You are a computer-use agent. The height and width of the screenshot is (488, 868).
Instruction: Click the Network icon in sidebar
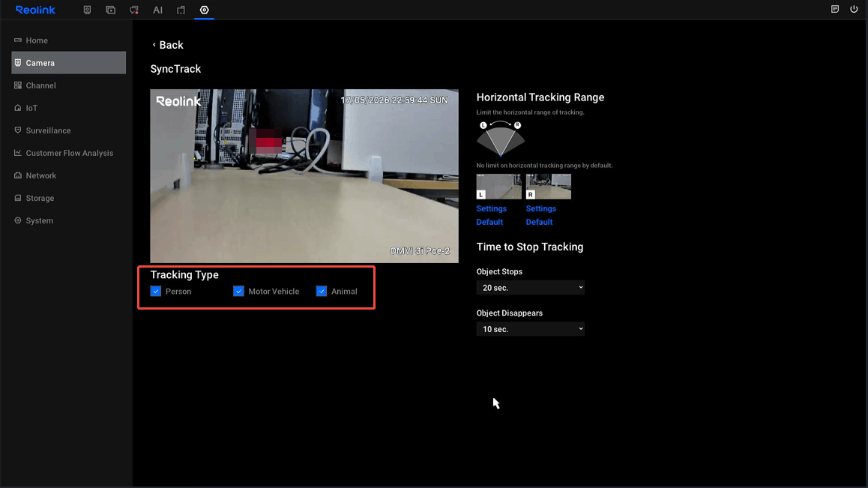click(x=18, y=175)
